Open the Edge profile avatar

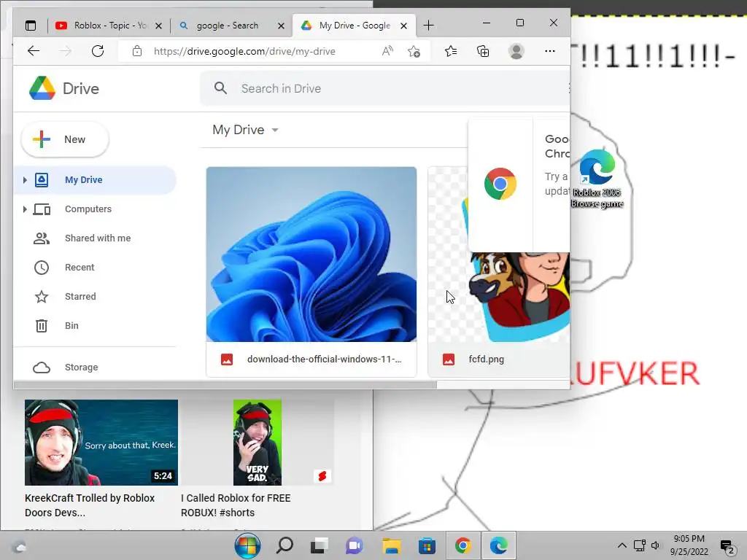point(516,51)
